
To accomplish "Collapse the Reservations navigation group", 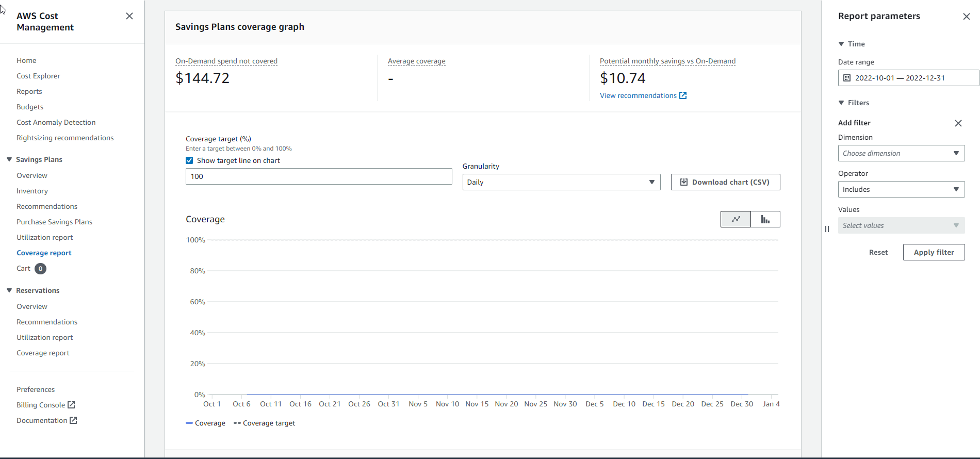I will point(9,290).
